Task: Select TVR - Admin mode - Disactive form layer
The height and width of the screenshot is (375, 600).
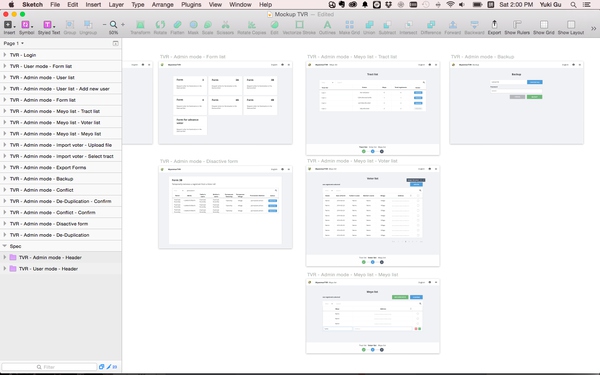Action: coord(61,223)
